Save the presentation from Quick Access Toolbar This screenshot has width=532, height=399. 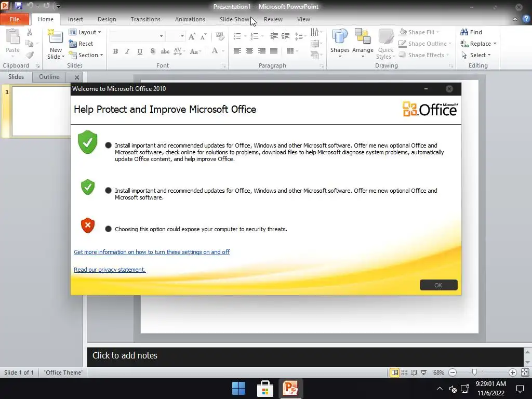tap(18, 6)
